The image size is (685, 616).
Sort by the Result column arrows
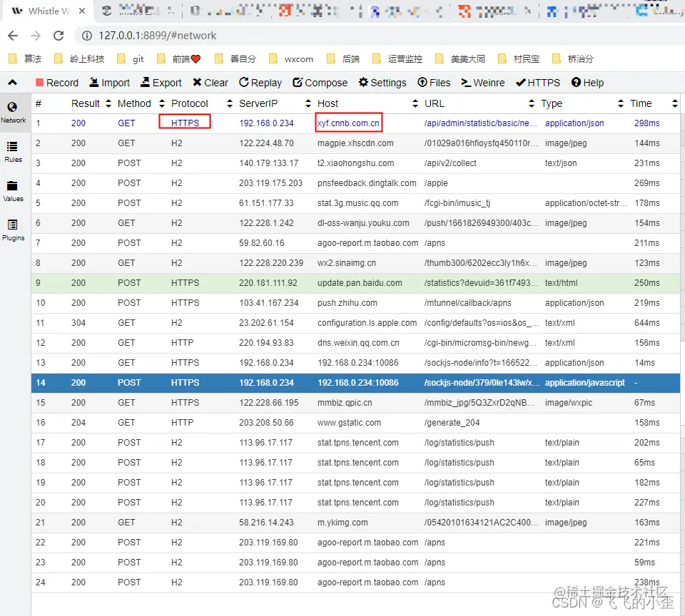108,103
